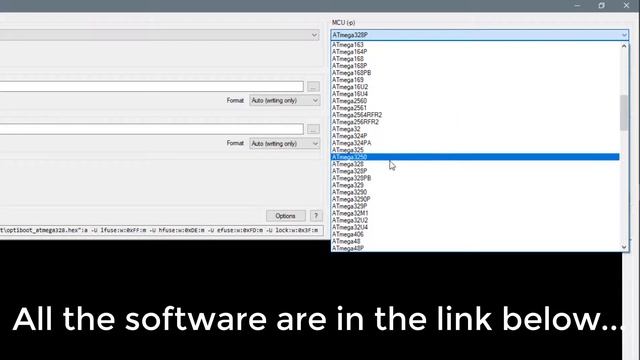Open the first Format dropdown
The width and height of the screenshot is (640, 360).
pos(285,100)
